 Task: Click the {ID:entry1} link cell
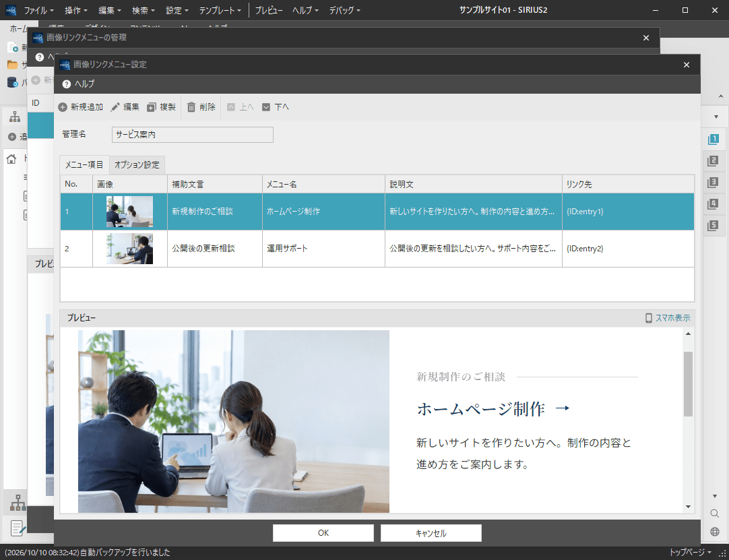pos(628,212)
